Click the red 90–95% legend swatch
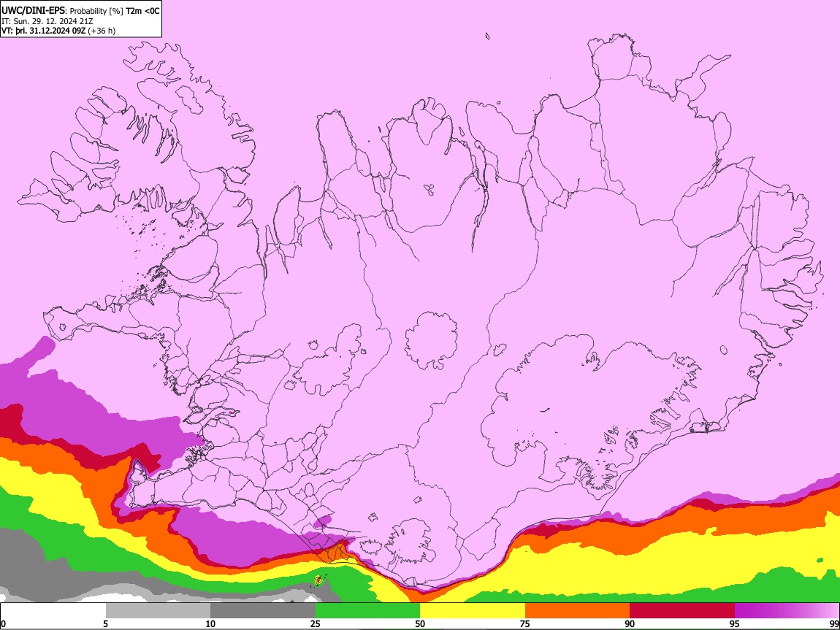The height and width of the screenshot is (630, 840). (x=682, y=611)
